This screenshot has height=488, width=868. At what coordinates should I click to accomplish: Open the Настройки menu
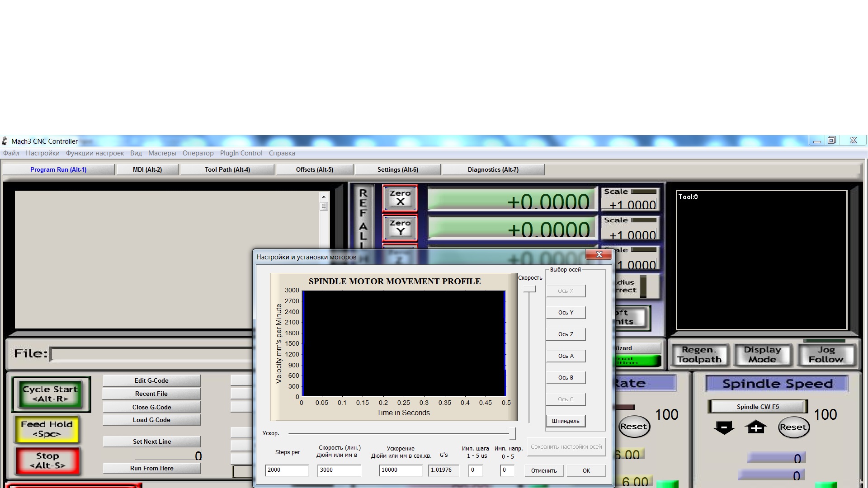pyautogui.click(x=42, y=153)
